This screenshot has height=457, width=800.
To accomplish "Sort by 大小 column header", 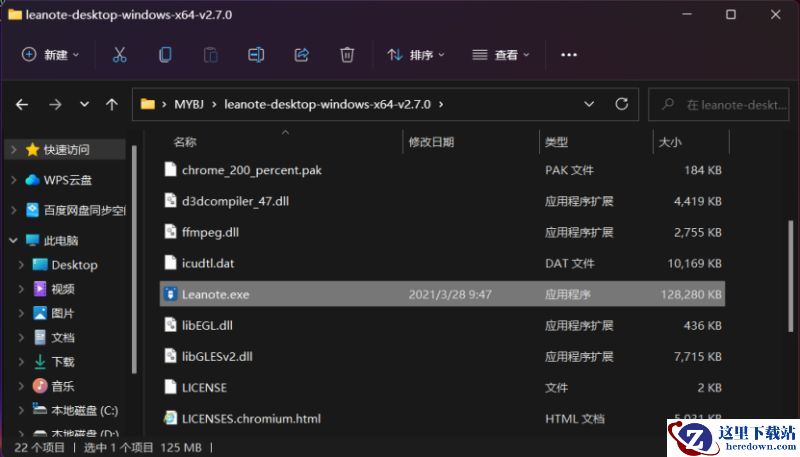I will tap(670, 142).
